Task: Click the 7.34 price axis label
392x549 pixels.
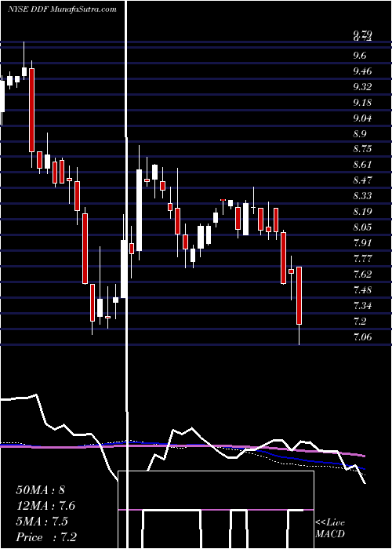Action: point(362,306)
